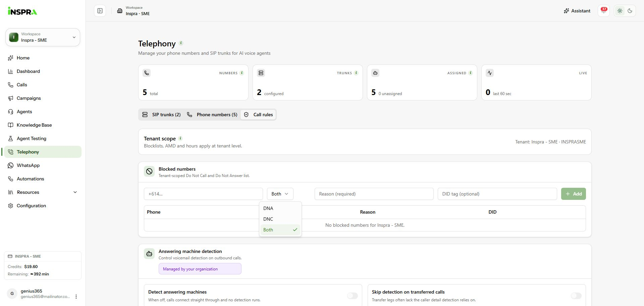Toggle Detect answering machines switch

click(353, 296)
